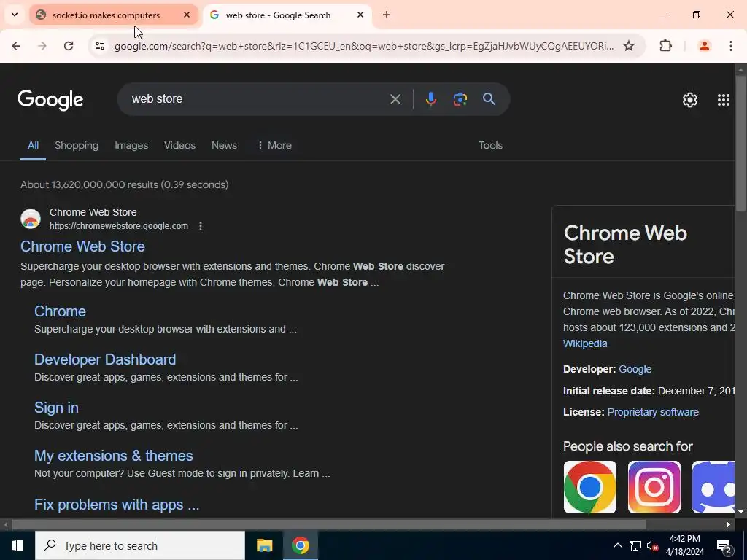Open the Developer Dashboard sitelink
Image resolution: width=747 pixels, height=560 pixels.
[x=105, y=359]
